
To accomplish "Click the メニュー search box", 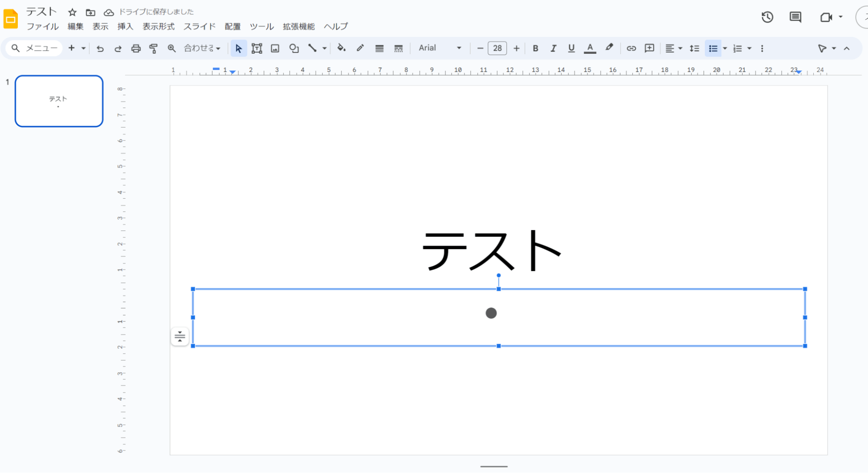I will coord(35,48).
